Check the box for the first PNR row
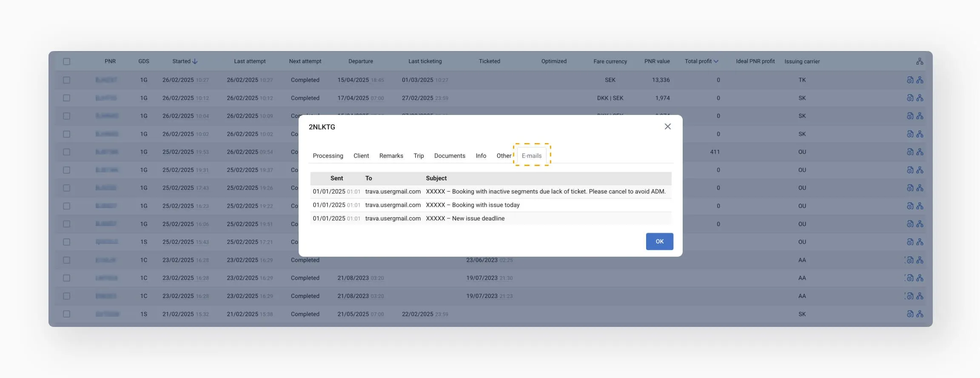 pyautogui.click(x=67, y=80)
